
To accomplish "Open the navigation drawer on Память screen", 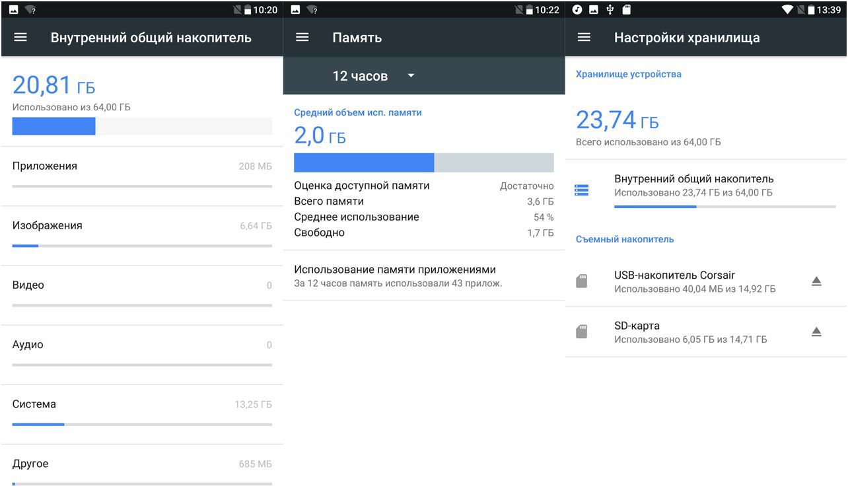I will coord(302,37).
